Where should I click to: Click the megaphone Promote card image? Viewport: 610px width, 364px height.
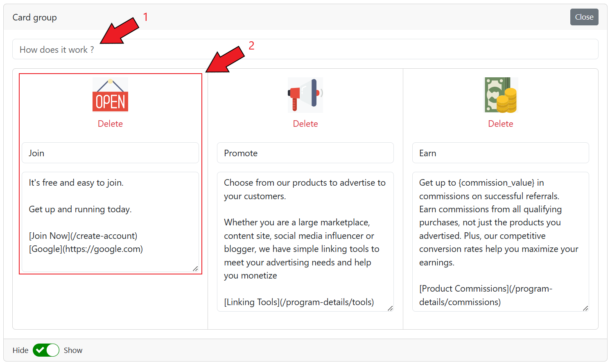(x=305, y=95)
